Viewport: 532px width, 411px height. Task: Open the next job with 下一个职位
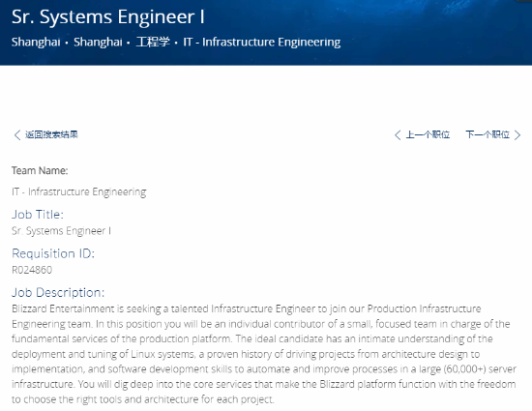(488, 134)
